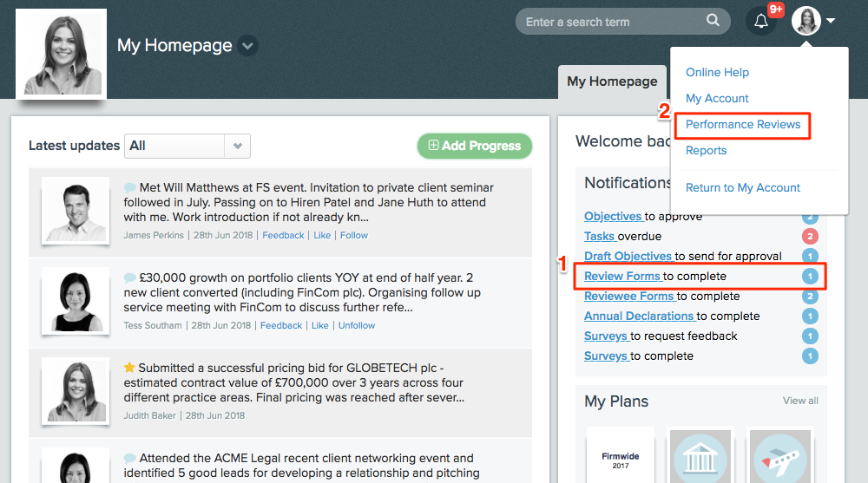Click the Notifications heading
The width and height of the screenshot is (868, 483).
pyautogui.click(x=628, y=183)
